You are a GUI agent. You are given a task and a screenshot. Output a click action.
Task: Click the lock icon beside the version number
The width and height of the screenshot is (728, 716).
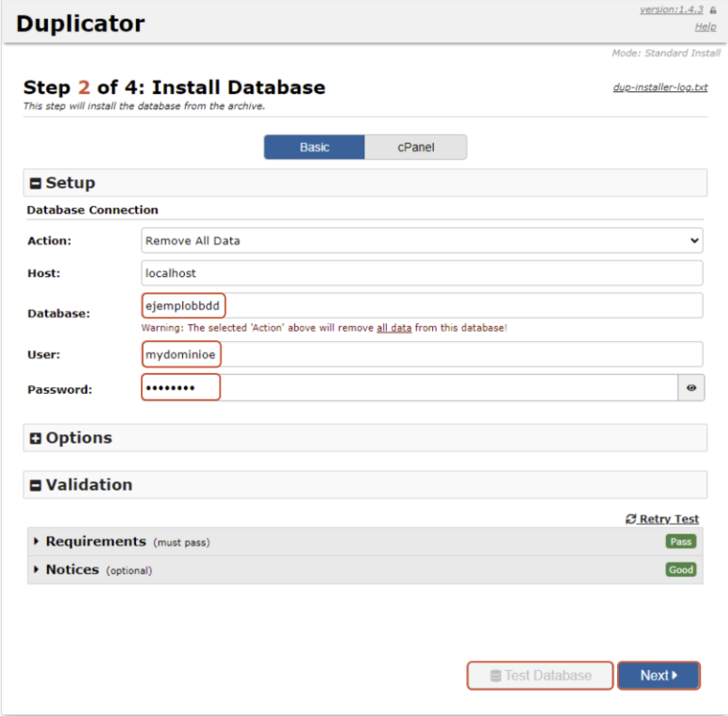click(713, 10)
